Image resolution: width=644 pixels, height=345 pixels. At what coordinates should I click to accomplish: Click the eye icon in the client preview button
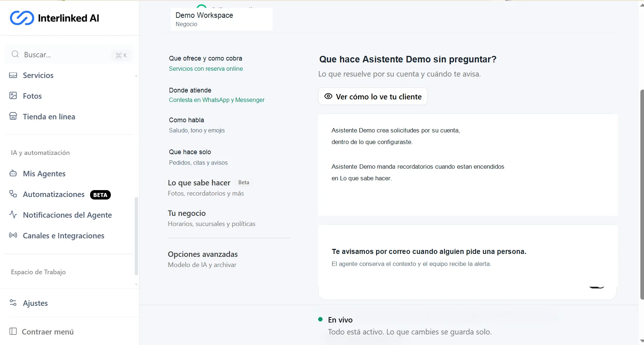point(328,96)
